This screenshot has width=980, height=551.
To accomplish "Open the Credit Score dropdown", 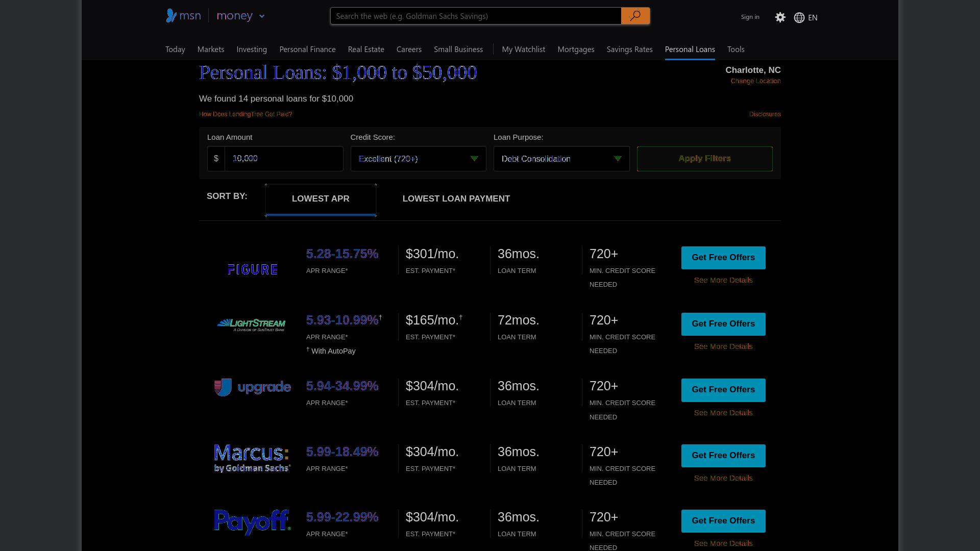I will [x=418, y=159].
